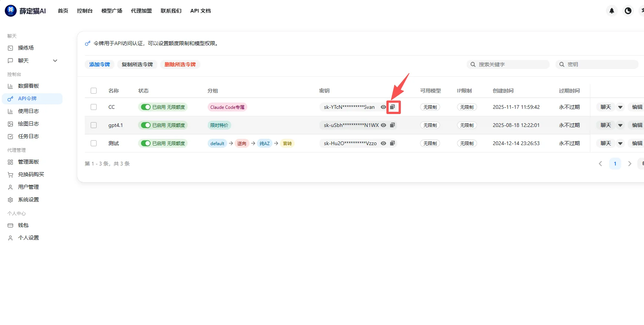
Task: Click 编辑 button in CC row
Action: point(637,107)
